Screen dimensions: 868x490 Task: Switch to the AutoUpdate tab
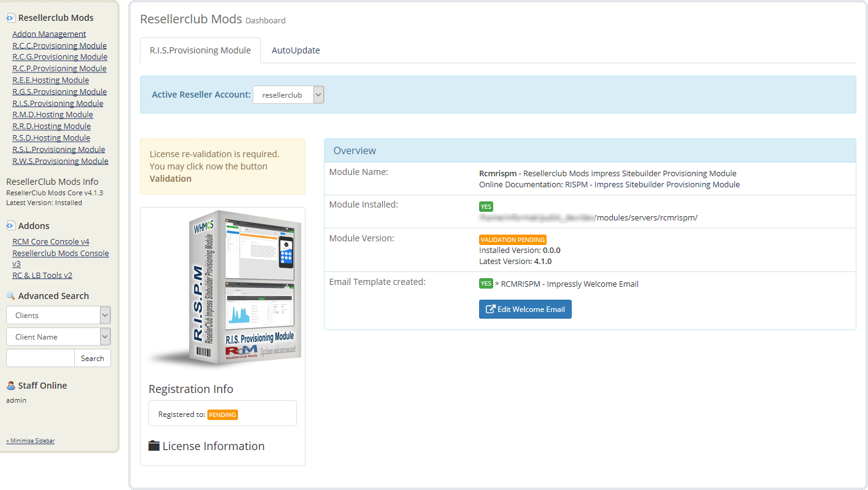[296, 50]
